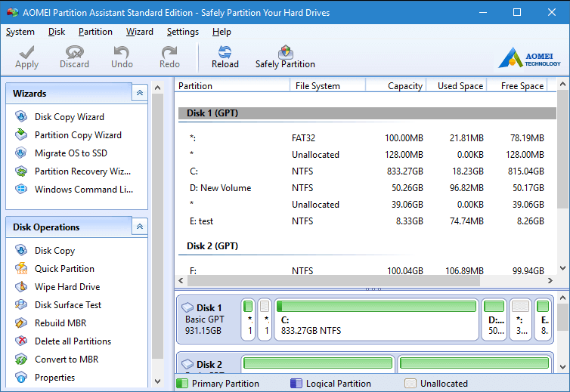Viewport: 570px width, 392px height.
Task: Click the Rebuild MBR link text
Action: point(60,323)
